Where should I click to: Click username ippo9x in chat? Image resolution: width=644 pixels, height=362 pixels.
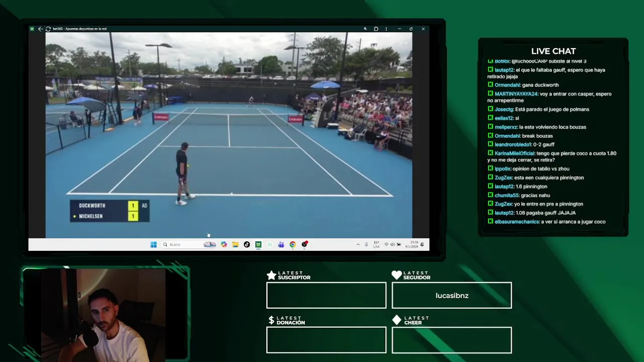[x=503, y=169]
